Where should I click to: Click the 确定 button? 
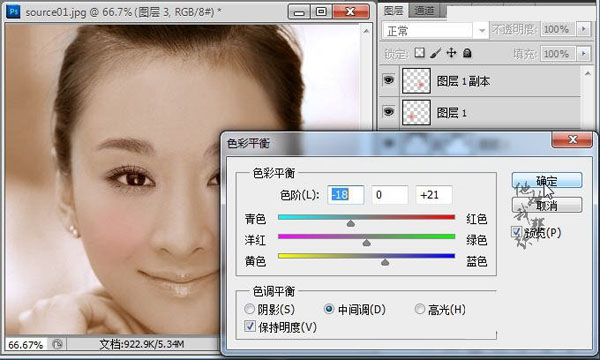pos(547,181)
